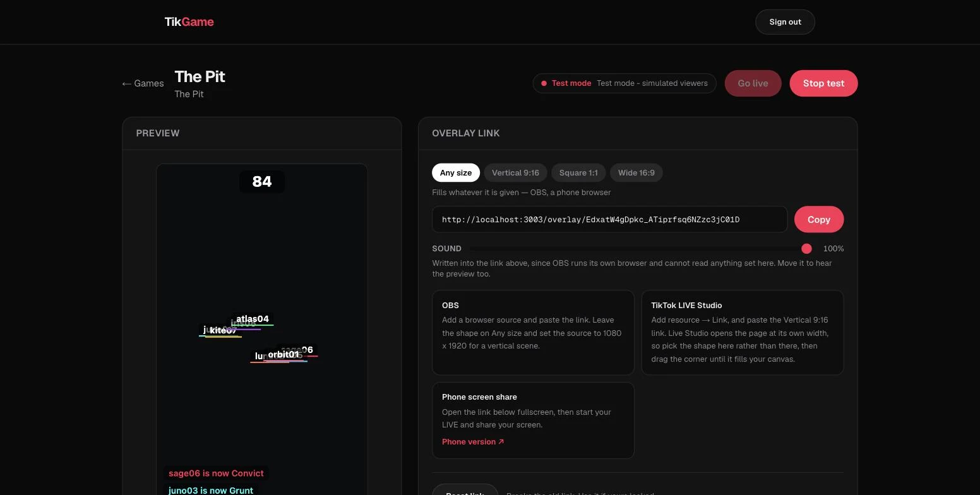Screen dimensions: 980x495
Task: Click the OVERLAY LINK panel heading
Action: pos(466,133)
